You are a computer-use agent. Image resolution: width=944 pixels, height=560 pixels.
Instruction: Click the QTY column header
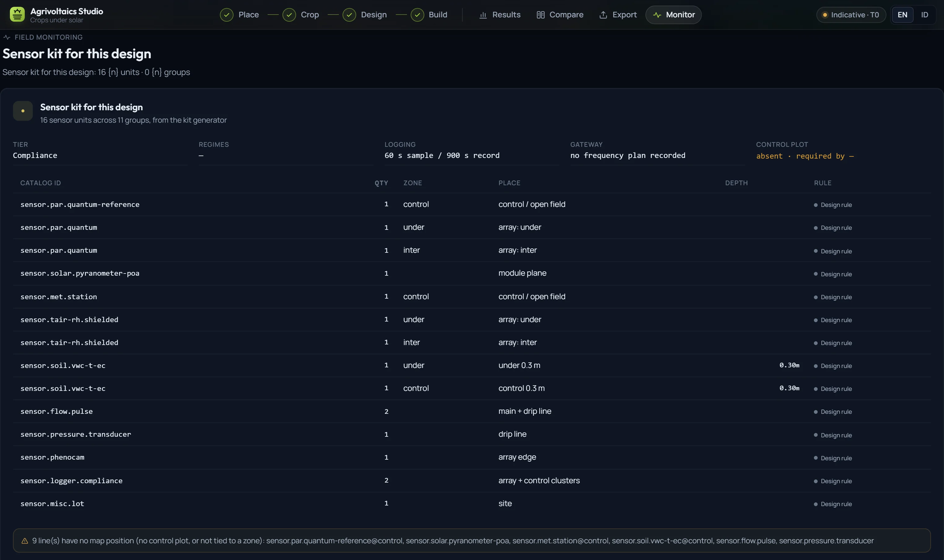click(x=381, y=183)
